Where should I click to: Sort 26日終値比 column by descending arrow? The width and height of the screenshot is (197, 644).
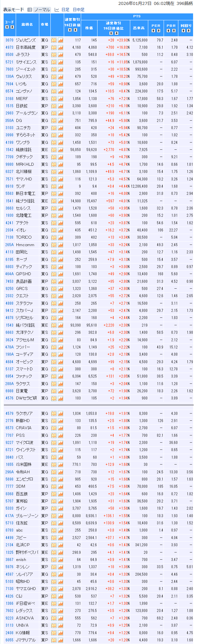pyautogui.click(x=116, y=33)
